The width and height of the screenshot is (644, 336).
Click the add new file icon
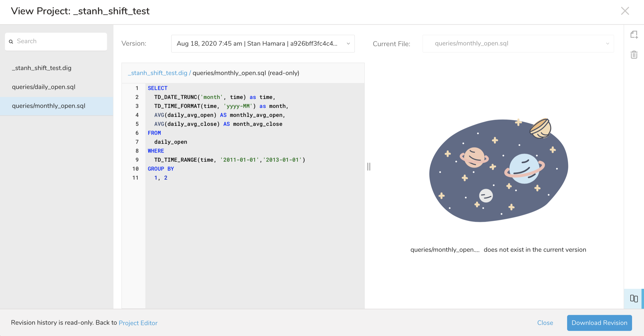[x=634, y=35]
